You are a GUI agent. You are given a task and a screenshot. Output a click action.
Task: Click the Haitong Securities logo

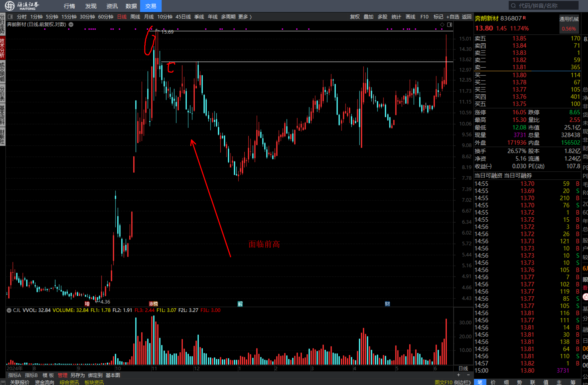[22, 6]
